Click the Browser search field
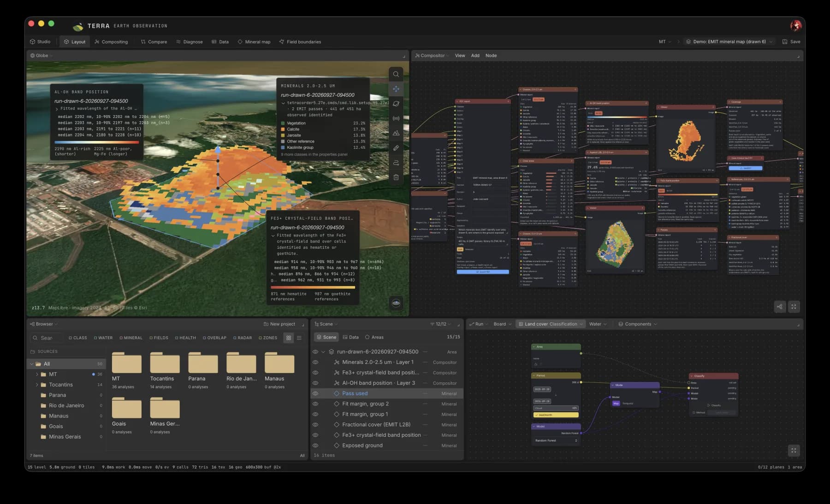This screenshot has width=830, height=504. tap(47, 338)
